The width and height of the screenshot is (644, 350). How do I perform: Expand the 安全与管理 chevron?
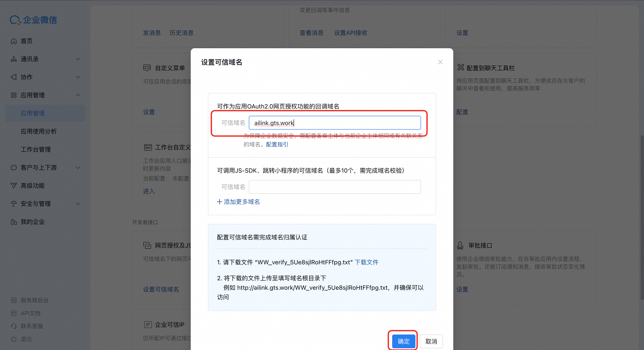tap(78, 204)
